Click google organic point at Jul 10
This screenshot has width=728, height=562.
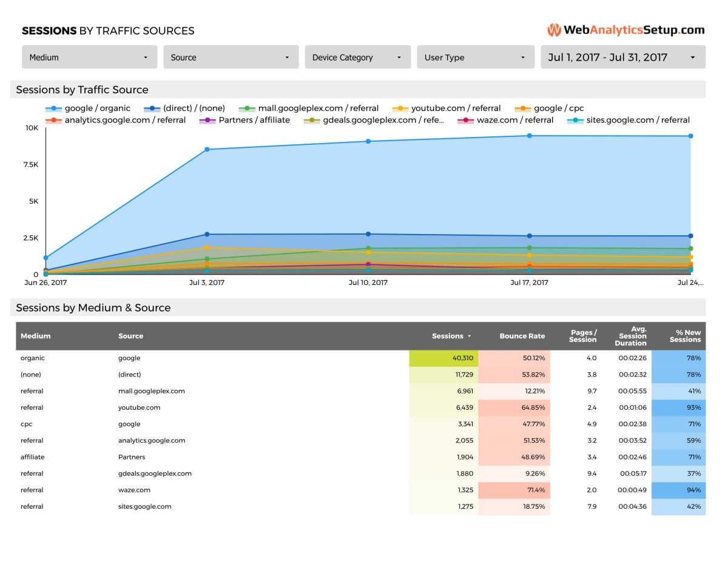click(x=368, y=141)
